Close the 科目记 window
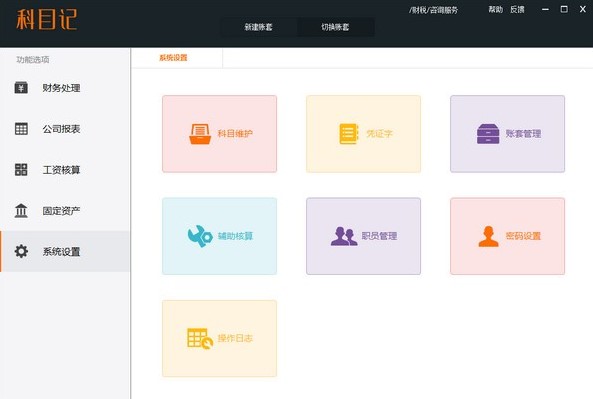The image size is (593, 399). [583, 9]
